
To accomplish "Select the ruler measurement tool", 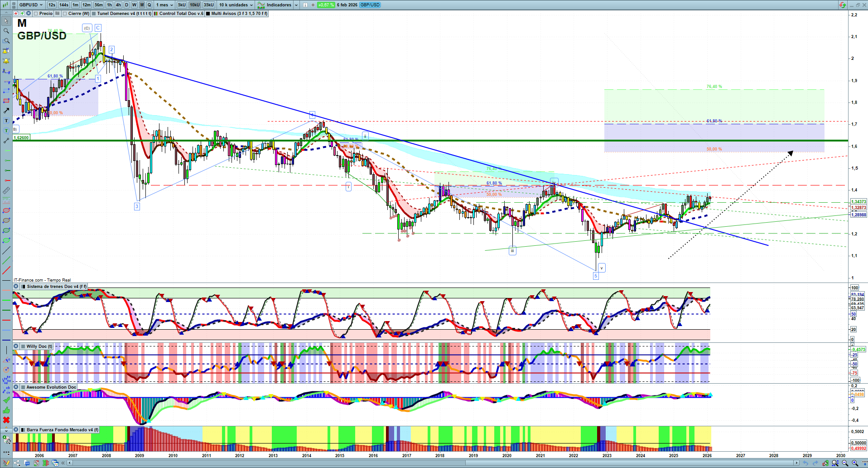I will 6,190.
